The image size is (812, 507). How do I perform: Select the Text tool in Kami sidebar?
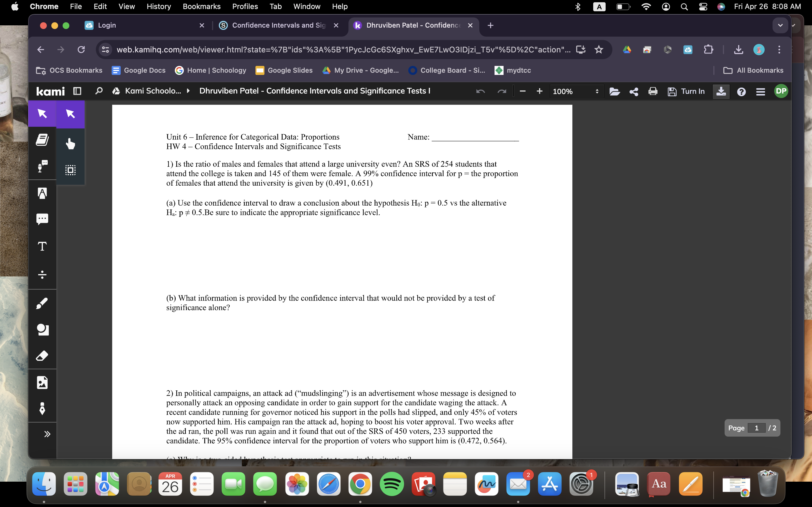[x=42, y=246]
